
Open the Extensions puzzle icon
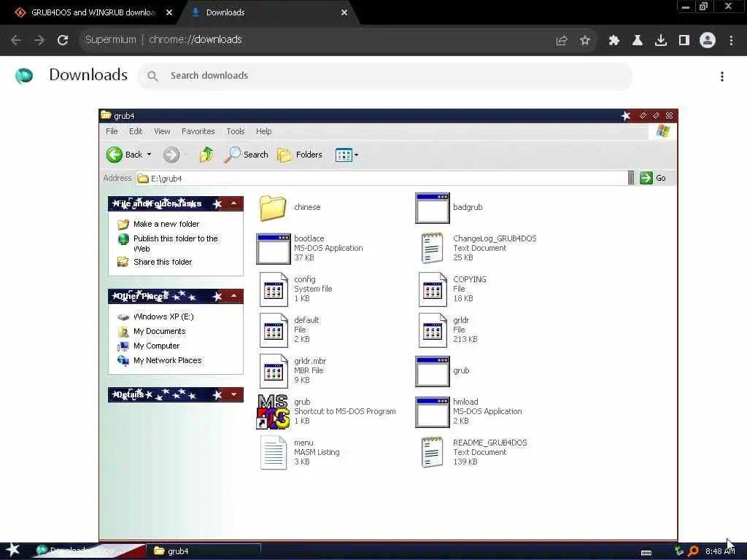coord(614,41)
